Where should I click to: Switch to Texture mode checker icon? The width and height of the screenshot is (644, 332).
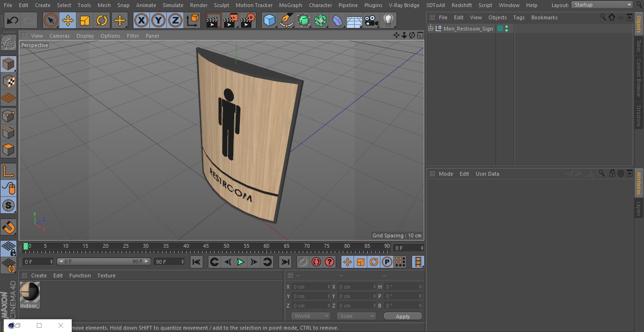[8, 81]
